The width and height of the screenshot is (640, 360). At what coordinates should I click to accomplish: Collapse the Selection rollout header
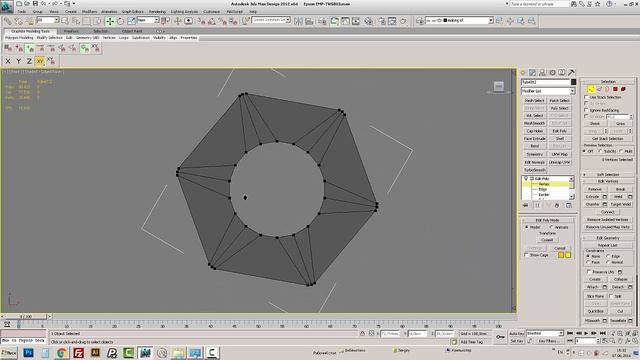coord(608,82)
